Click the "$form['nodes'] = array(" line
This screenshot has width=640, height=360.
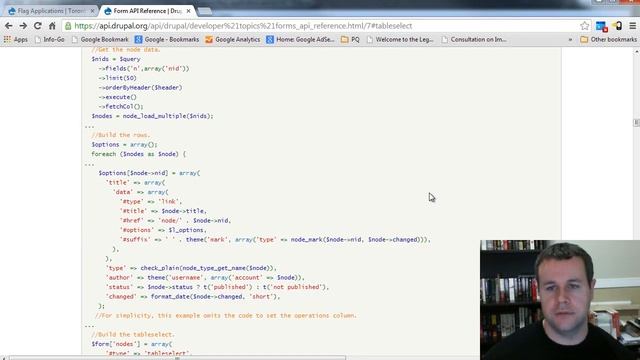click(x=132, y=344)
